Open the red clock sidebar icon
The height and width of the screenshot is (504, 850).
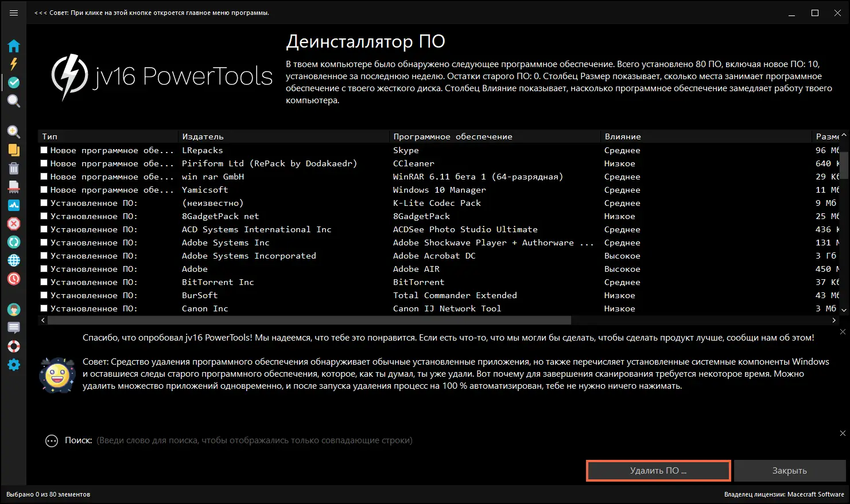14,279
